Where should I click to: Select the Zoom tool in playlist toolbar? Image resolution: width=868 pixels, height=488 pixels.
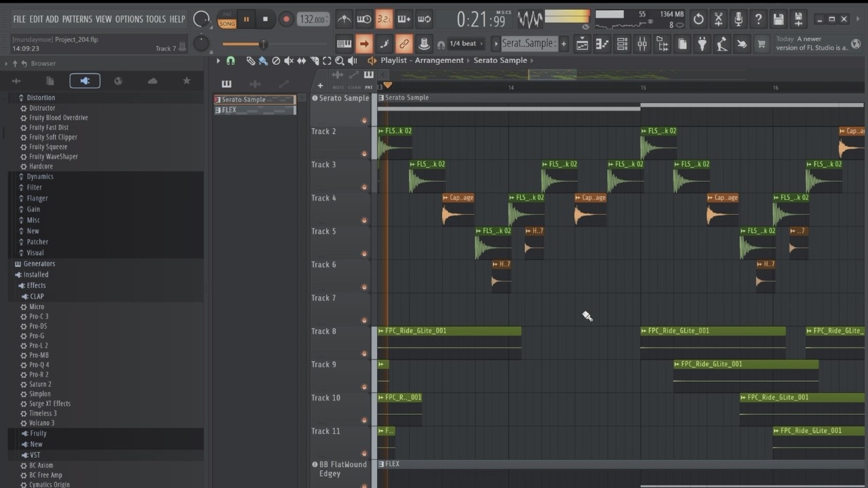(x=340, y=61)
